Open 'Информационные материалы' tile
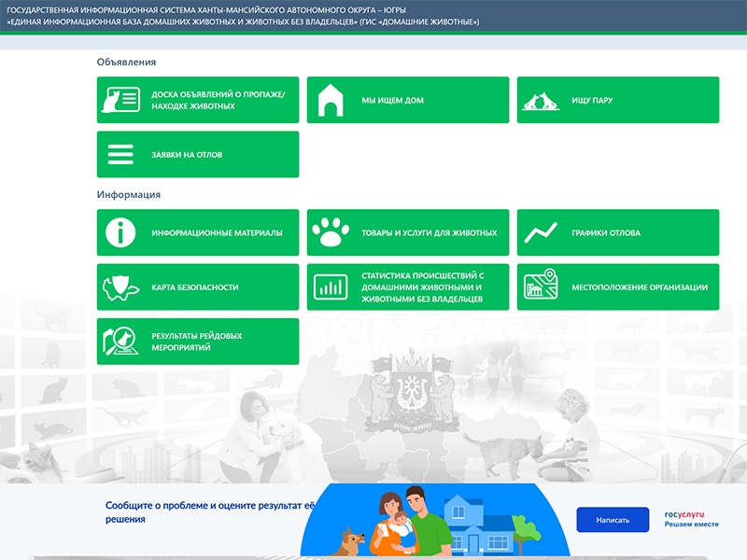 [x=198, y=232]
